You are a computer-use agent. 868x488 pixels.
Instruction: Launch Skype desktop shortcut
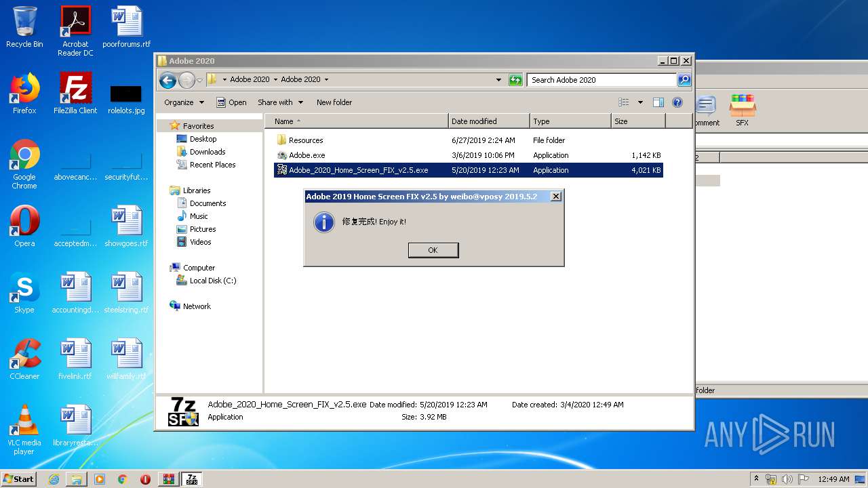tap(24, 293)
